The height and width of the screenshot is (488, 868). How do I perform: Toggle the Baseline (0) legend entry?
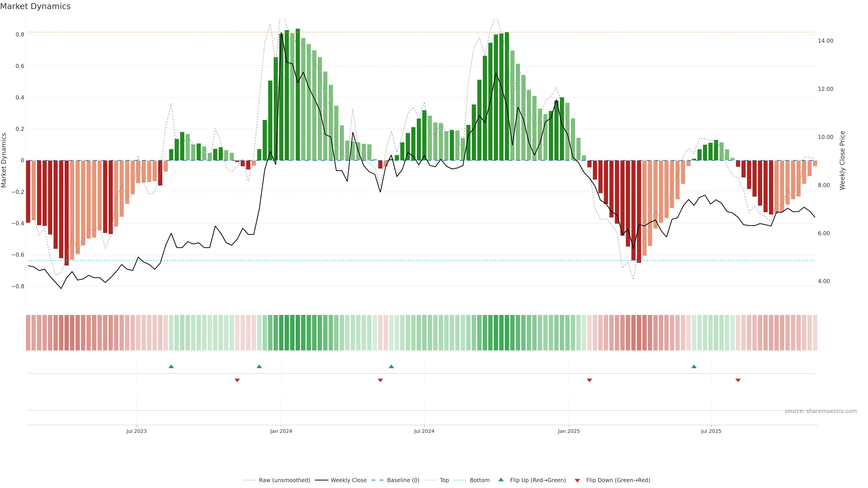(x=403, y=480)
